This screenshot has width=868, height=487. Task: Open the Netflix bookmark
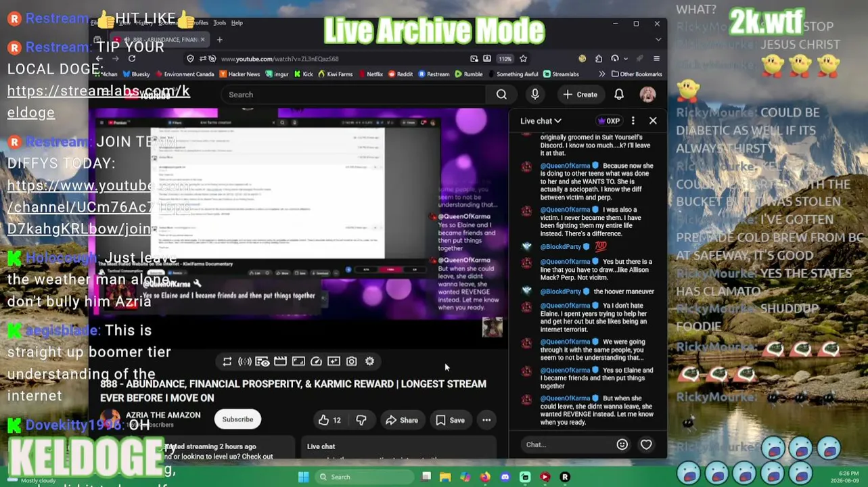point(371,74)
